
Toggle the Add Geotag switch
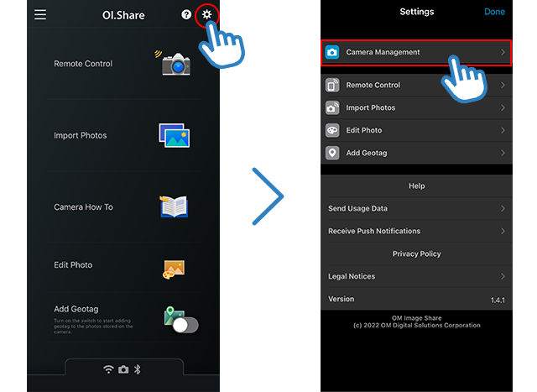(x=185, y=324)
